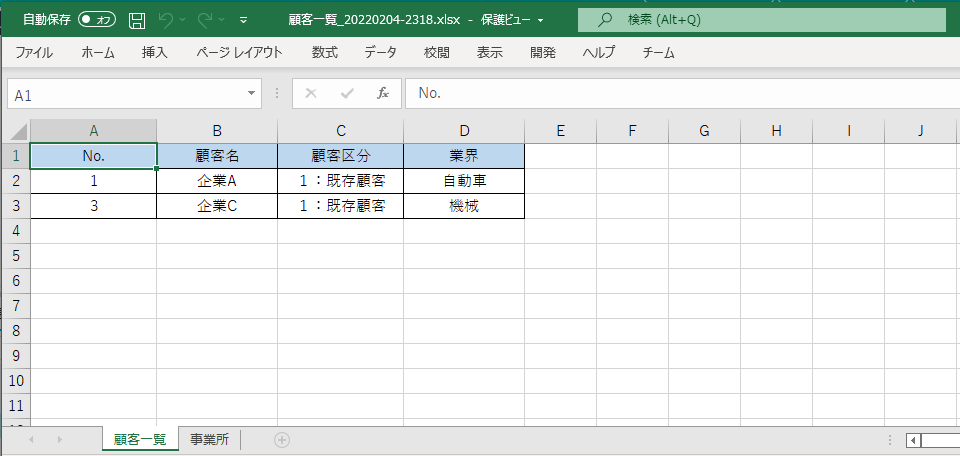
Task: Click the three-dot scrollbar split handle
Action: tap(891, 440)
